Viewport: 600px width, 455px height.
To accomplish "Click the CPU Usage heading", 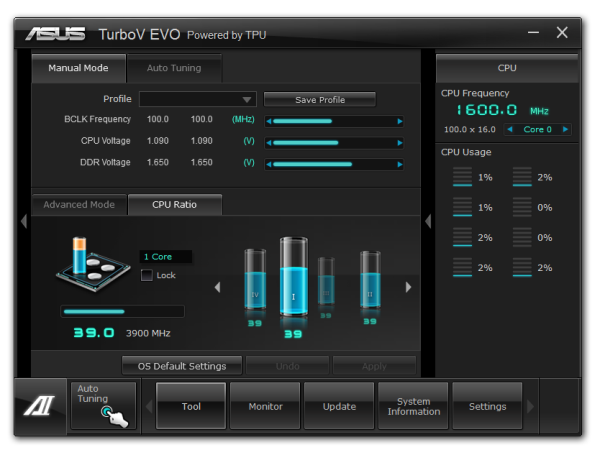I will 466,152.
